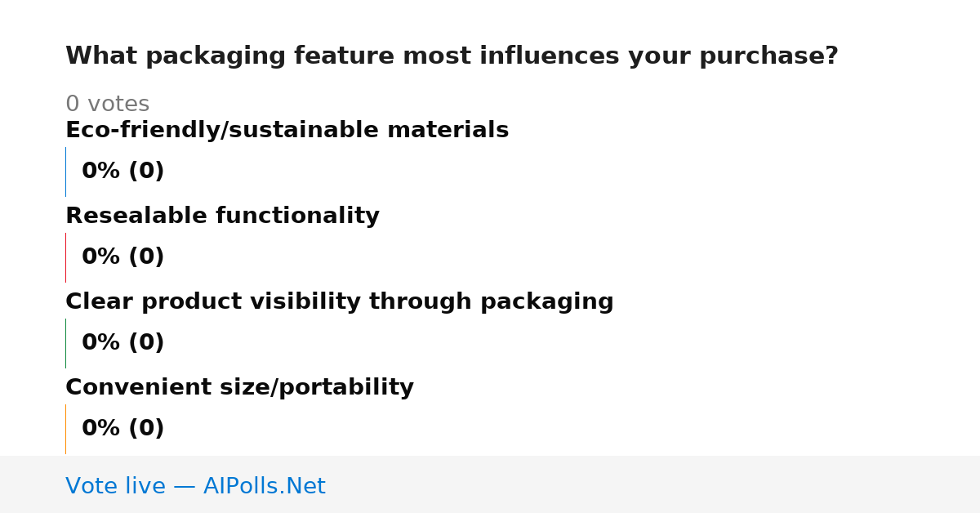The width and height of the screenshot is (980, 513).
Task: Pick Clear product visibility through packaging option
Action: (x=339, y=302)
